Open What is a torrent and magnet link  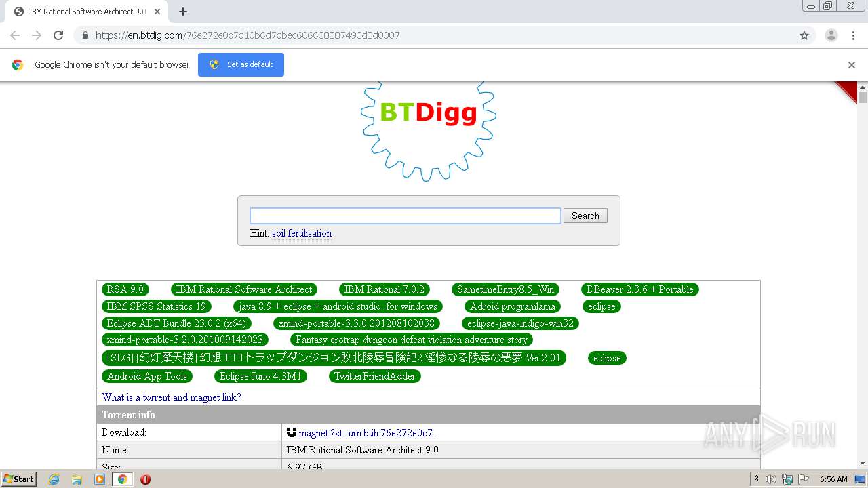pos(172,397)
